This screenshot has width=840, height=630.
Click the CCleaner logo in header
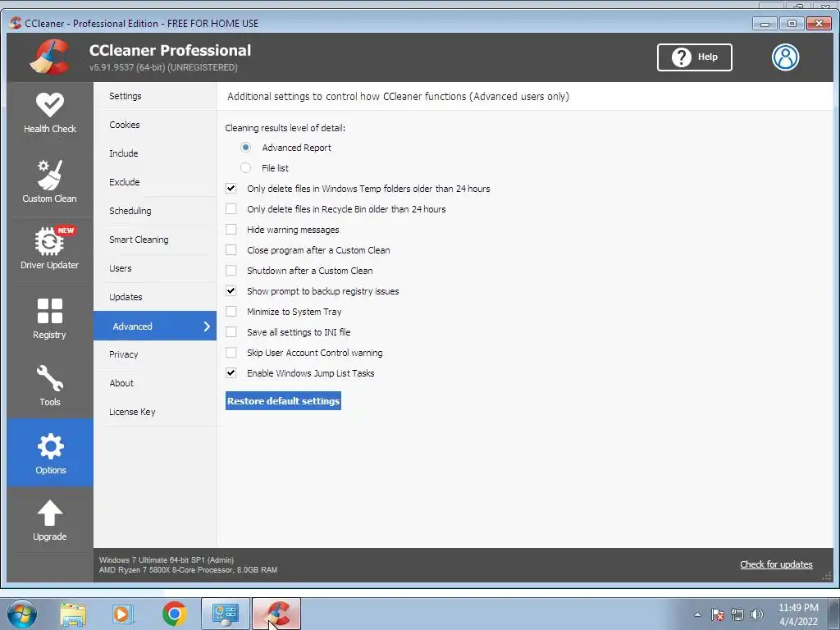(49, 57)
